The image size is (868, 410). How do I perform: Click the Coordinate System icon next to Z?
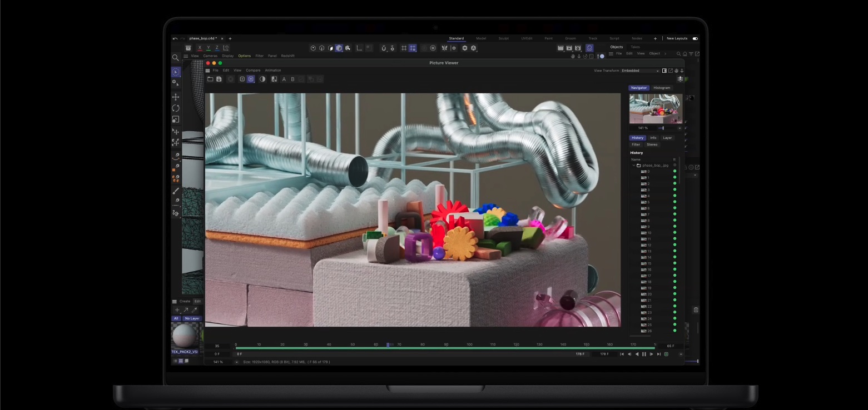click(226, 48)
